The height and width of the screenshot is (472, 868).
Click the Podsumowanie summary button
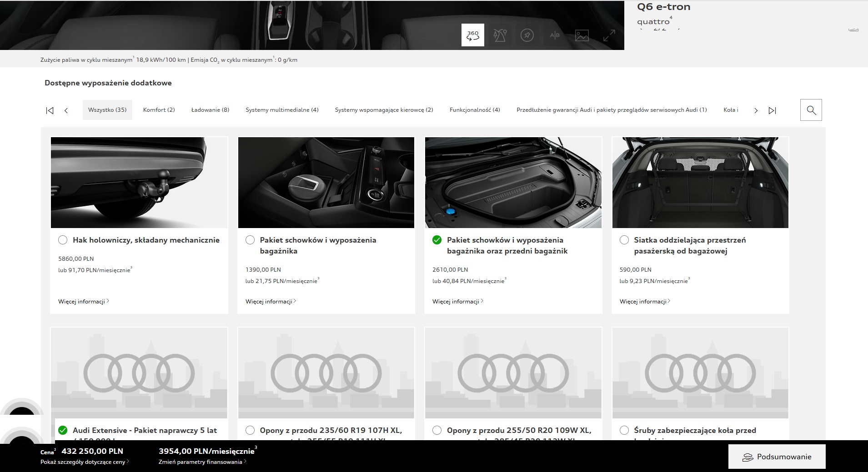coord(777,457)
